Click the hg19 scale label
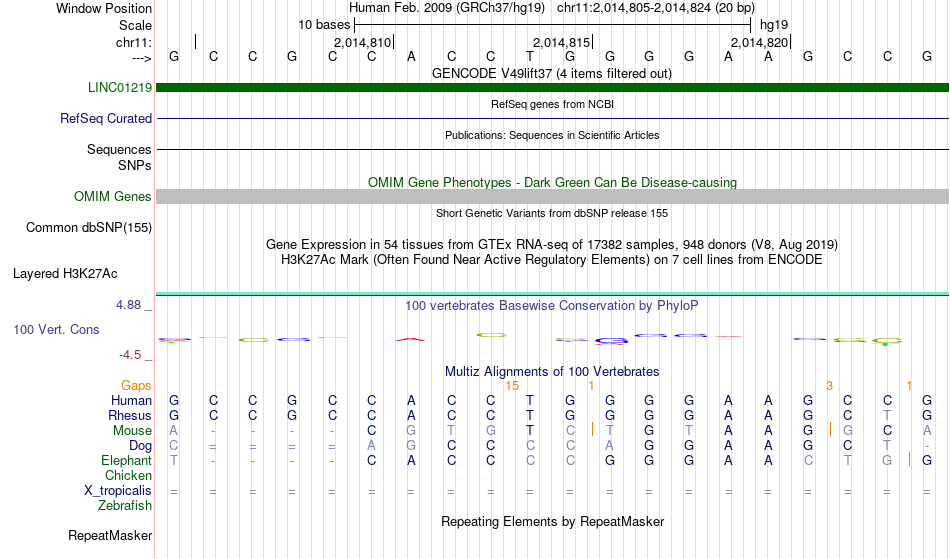Image resolution: width=950 pixels, height=559 pixels. pos(774,25)
